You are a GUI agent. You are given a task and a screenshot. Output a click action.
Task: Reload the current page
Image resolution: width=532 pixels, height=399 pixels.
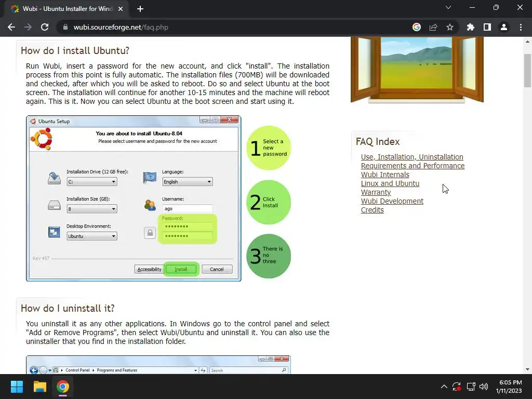tap(45, 27)
